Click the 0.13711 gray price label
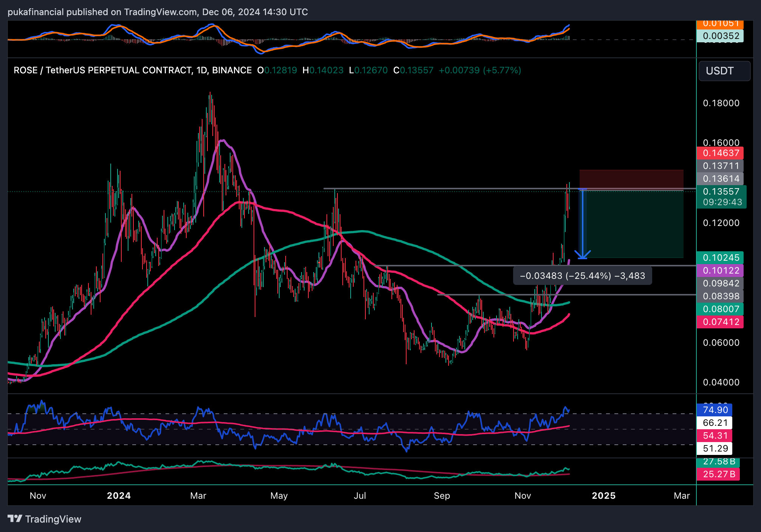 [720, 166]
